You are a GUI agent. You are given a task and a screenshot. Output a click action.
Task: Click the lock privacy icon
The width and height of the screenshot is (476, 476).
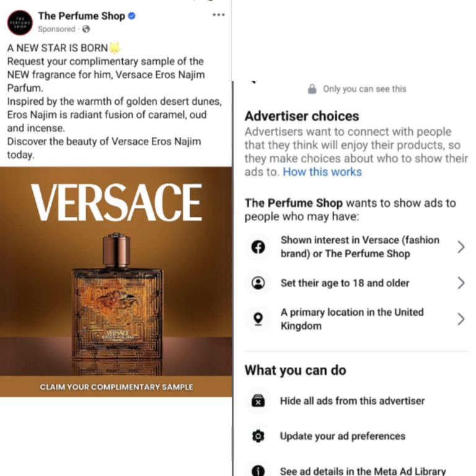pyautogui.click(x=312, y=89)
